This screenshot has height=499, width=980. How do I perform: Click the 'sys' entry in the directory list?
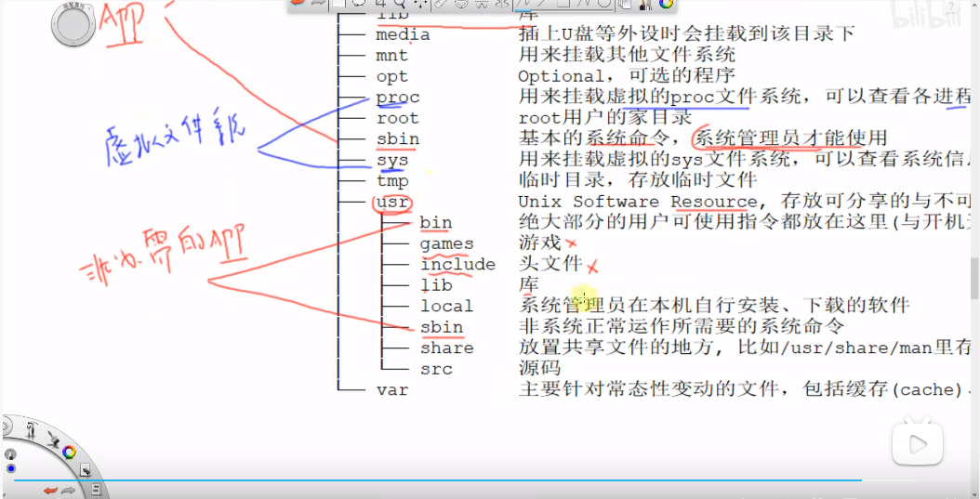pyautogui.click(x=391, y=161)
